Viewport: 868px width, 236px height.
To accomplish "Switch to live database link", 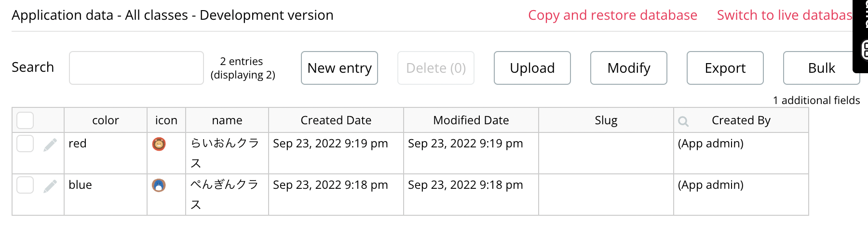I will pyautogui.click(x=785, y=15).
